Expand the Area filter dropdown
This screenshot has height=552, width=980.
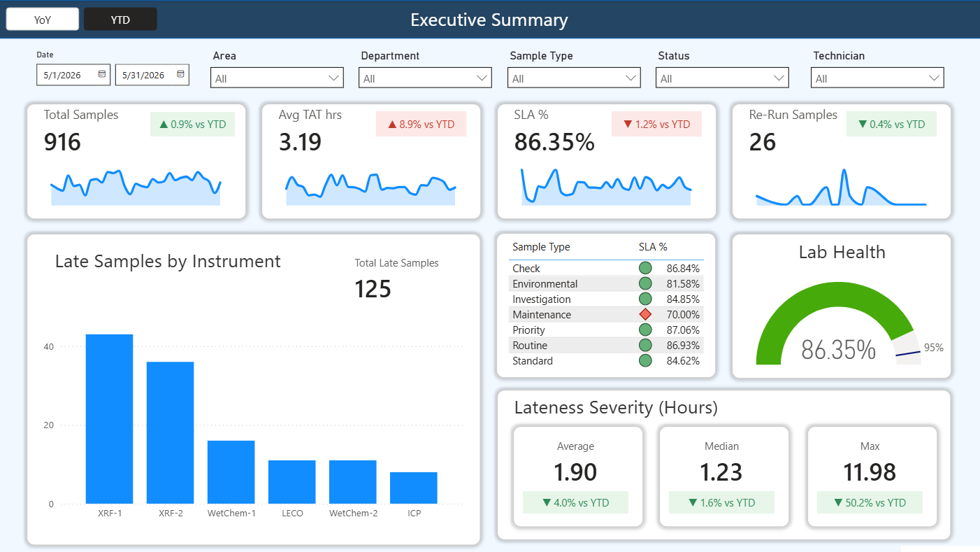tap(277, 78)
